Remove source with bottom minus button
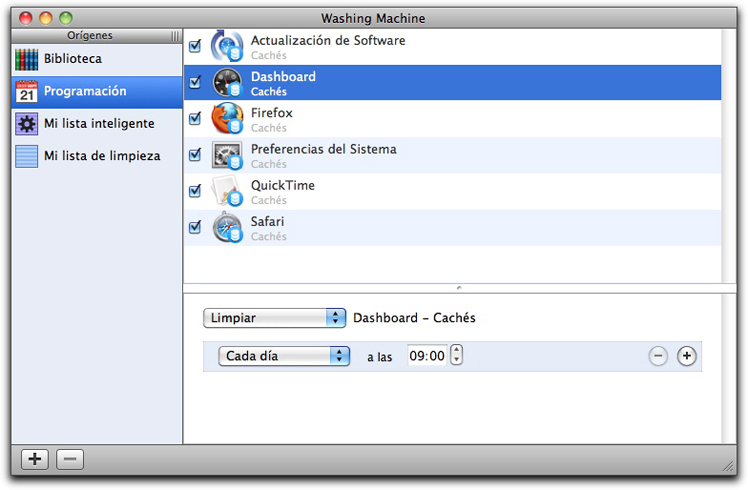748x490 pixels. 70,459
